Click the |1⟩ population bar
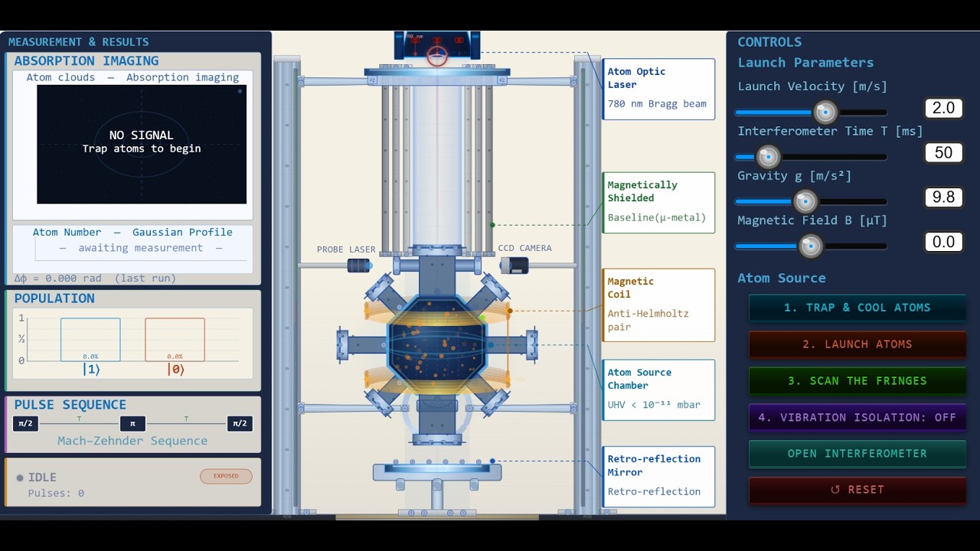The width and height of the screenshot is (980, 551). [90, 339]
